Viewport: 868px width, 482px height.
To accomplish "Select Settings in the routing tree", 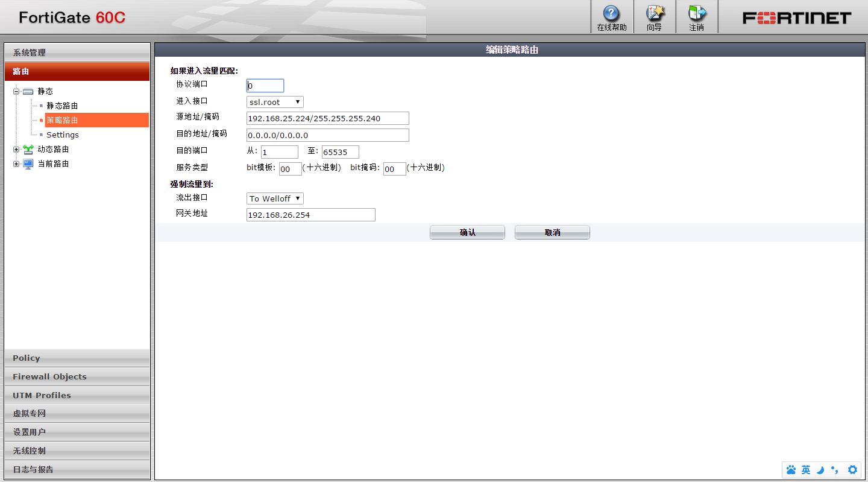I will coord(63,135).
